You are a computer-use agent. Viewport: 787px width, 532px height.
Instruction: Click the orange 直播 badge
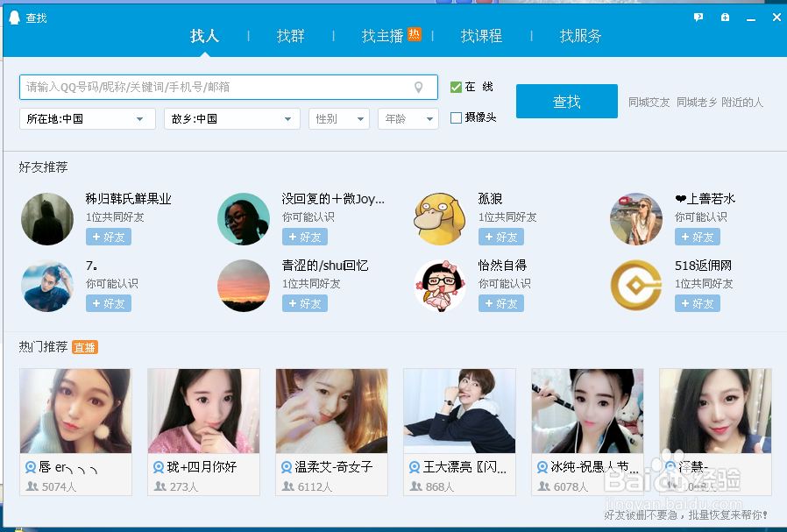click(x=85, y=347)
